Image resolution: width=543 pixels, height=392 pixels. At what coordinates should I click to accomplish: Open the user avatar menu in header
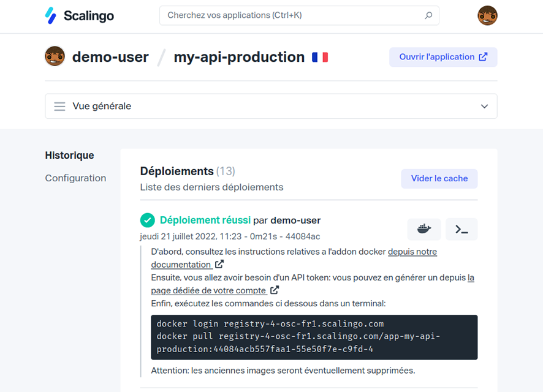coord(487,16)
